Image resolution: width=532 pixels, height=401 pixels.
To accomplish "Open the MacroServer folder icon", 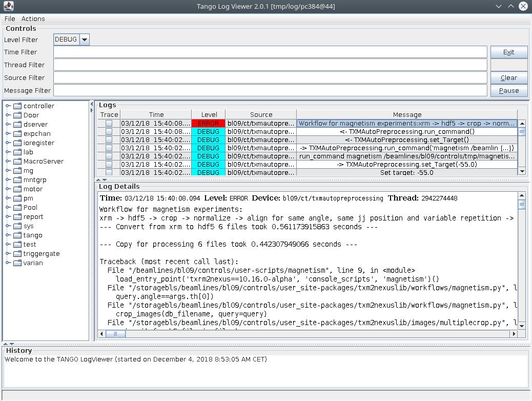I will pyautogui.click(x=17, y=161).
